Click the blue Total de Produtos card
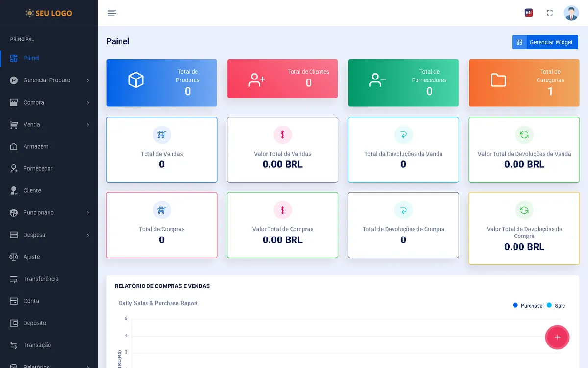588x368 pixels. coord(162,83)
